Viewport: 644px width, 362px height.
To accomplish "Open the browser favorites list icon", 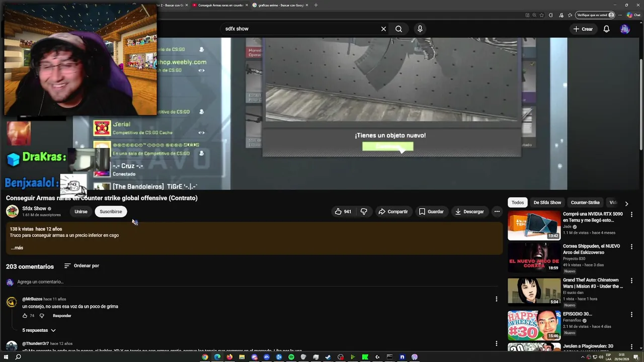I will click(x=570, y=15).
